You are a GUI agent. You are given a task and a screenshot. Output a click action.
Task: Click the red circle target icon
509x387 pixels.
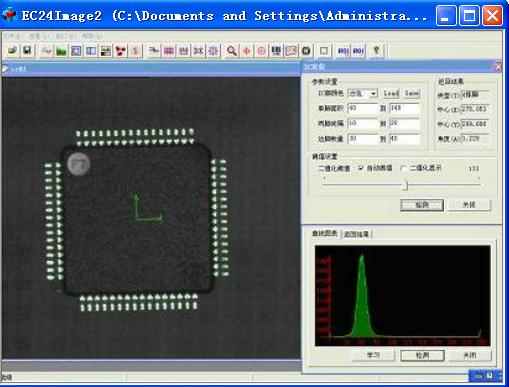261,51
